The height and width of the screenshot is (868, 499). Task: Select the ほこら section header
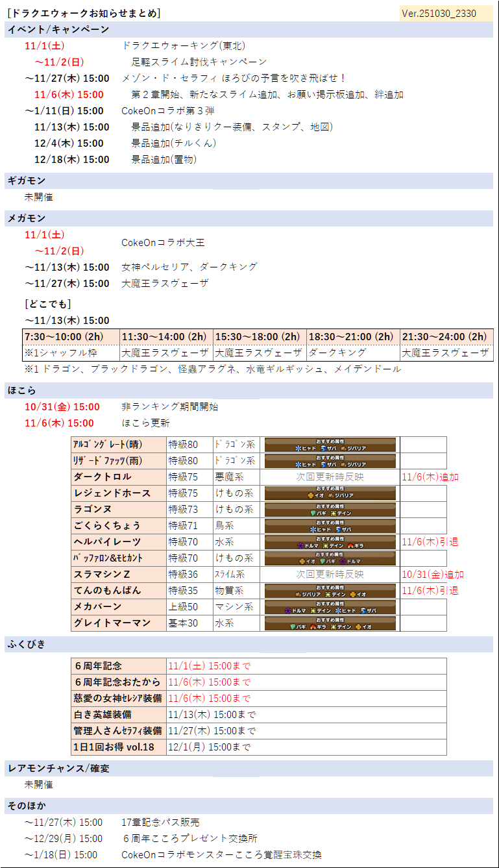pos(22,390)
